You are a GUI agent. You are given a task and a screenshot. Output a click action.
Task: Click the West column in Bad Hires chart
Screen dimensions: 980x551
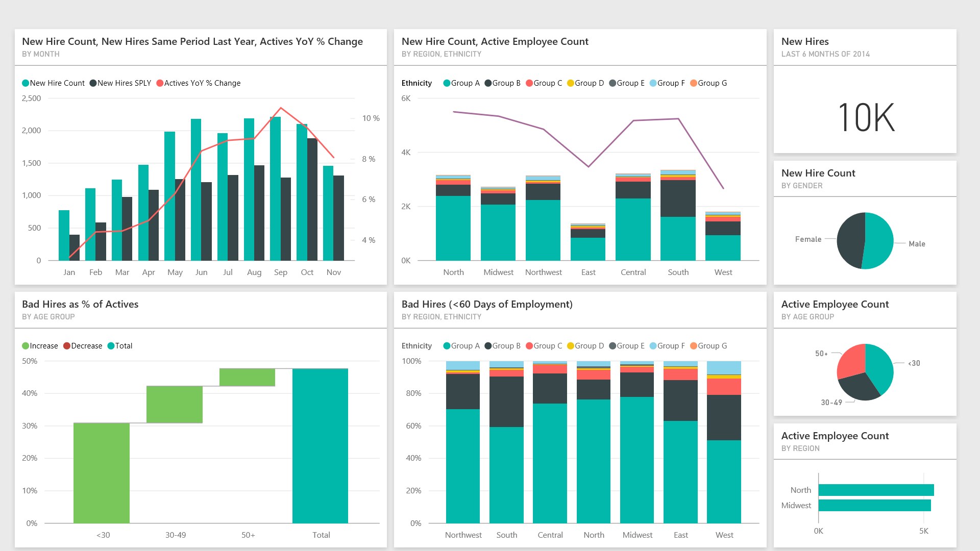(724, 459)
